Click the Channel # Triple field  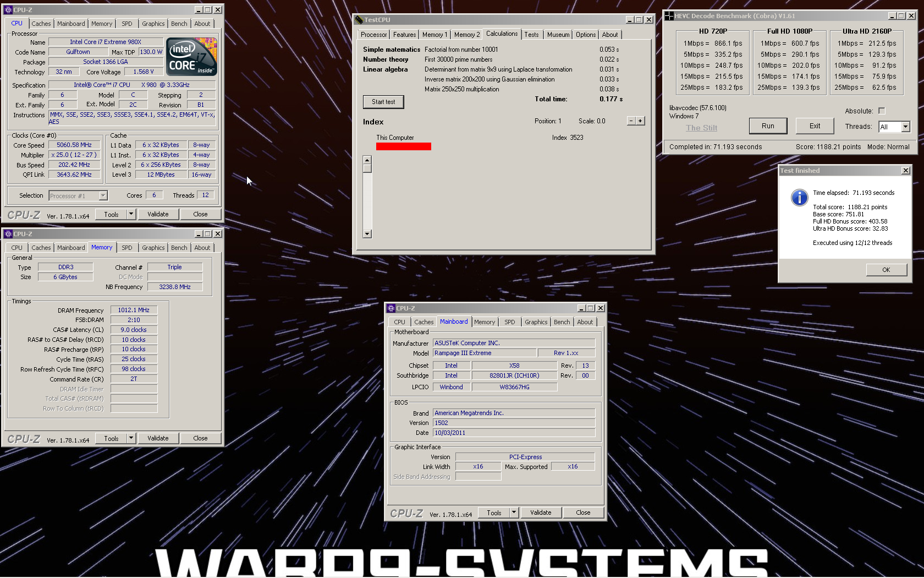(174, 267)
